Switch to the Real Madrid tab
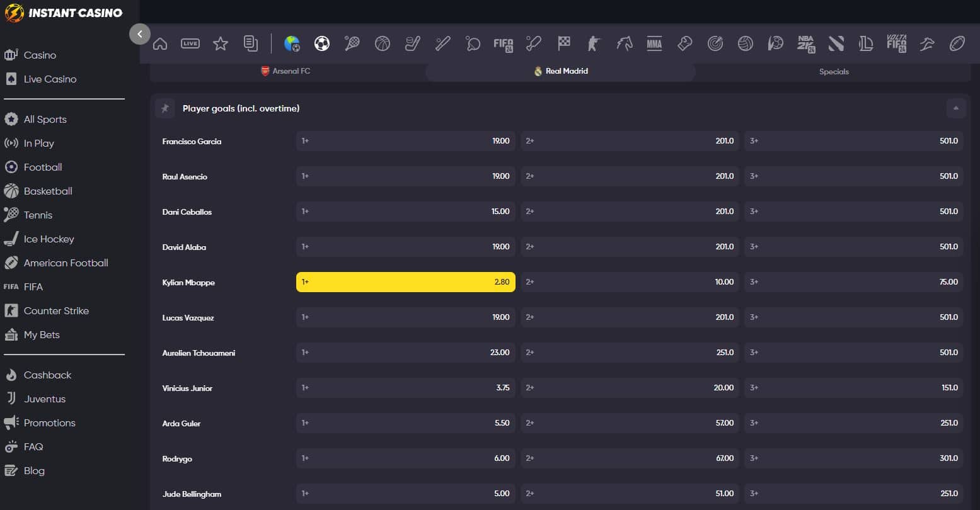This screenshot has width=980, height=510. coord(561,71)
